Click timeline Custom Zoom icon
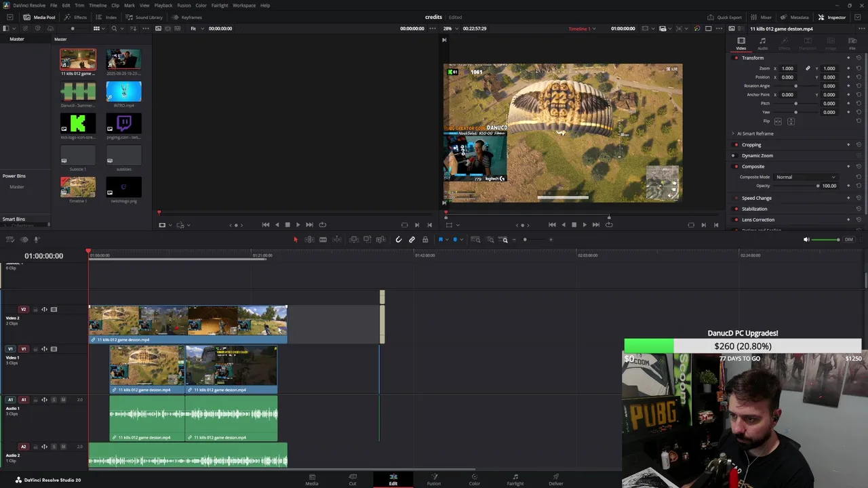Screen dimensions: 868x488 click(504, 239)
